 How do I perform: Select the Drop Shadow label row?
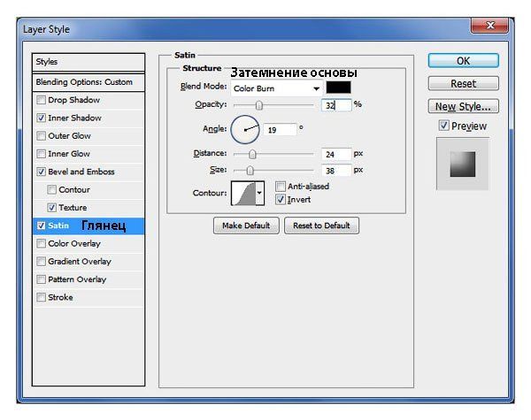pos(88,100)
